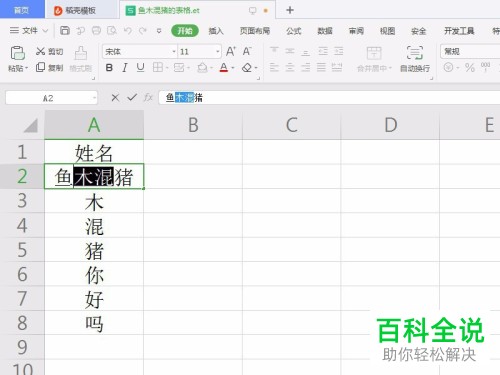The width and height of the screenshot is (500, 375).
Task: Click the fx insert function button
Action: (x=148, y=98)
